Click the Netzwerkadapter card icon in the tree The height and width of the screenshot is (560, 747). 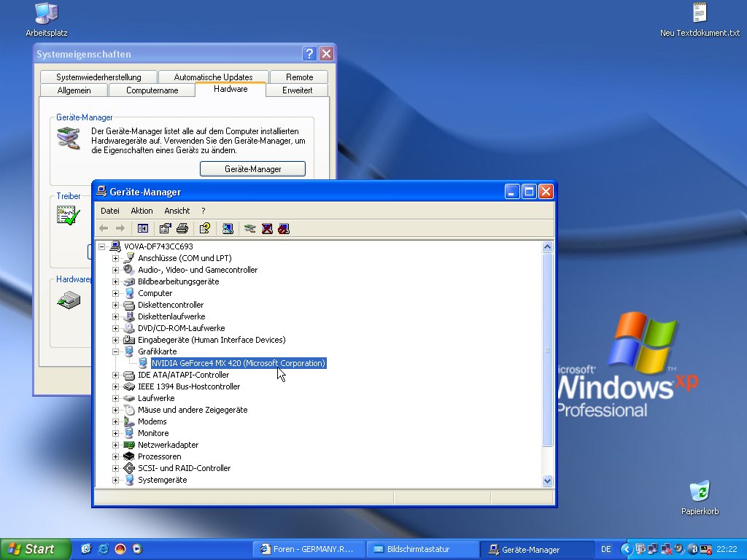tap(129, 445)
